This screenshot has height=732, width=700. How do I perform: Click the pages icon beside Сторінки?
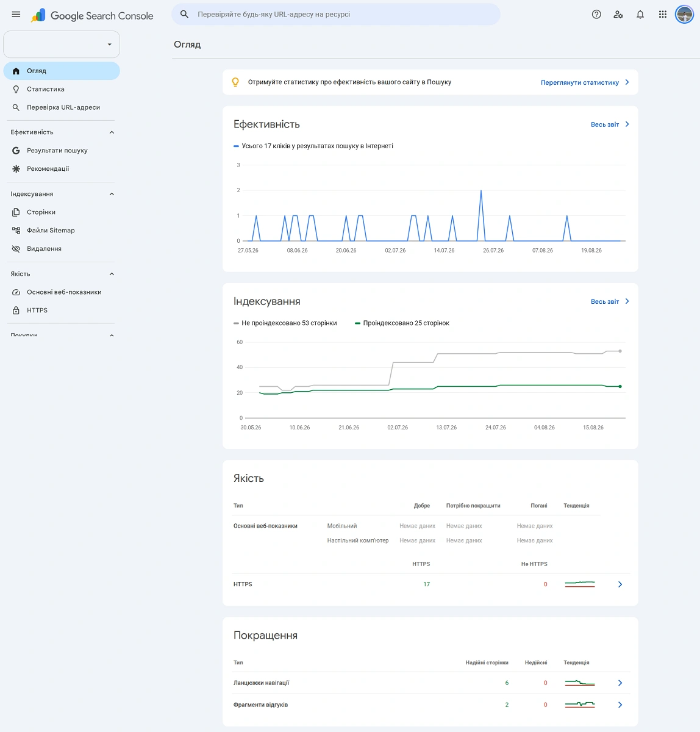pyautogui.click(x=16, y=212)
